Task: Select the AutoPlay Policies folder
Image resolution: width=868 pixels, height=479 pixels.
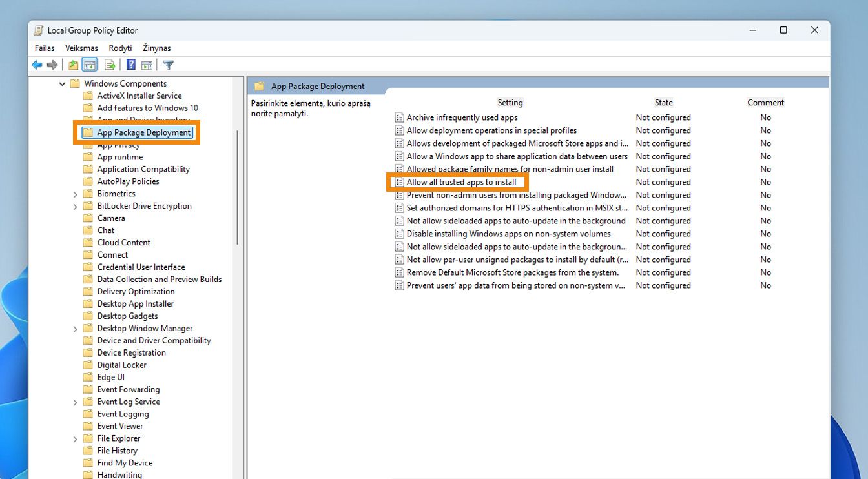Action: 128,181
